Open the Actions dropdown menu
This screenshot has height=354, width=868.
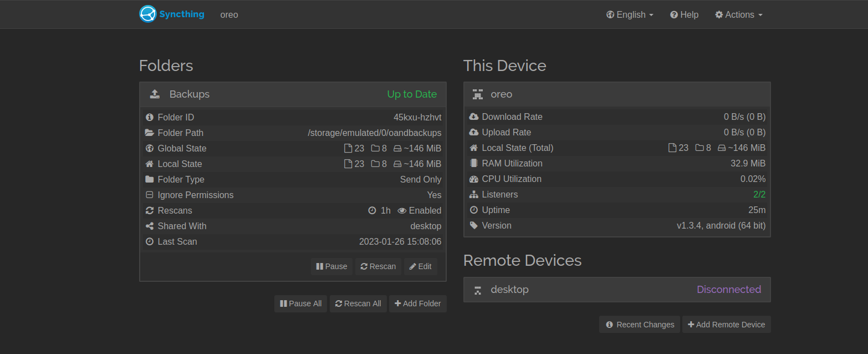(x=739, y=14)
